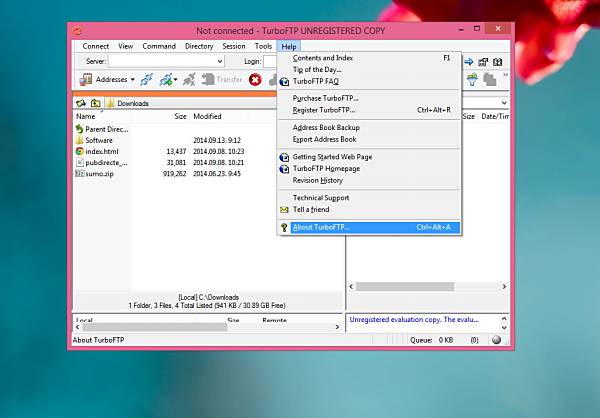Viewport: 600px width, 418px height.
Task: Choose Register TurboFTP menu entry
Action: coord(370,110)
